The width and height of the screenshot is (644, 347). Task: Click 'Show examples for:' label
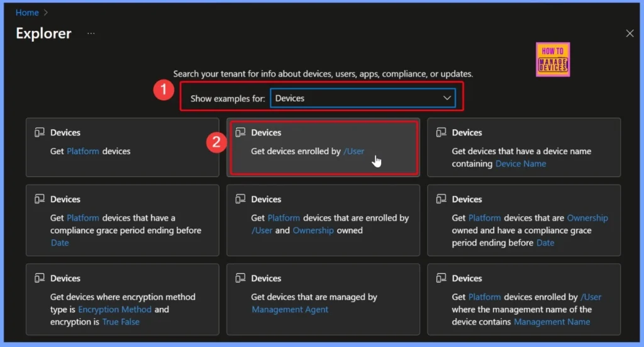click(x=228, y=99)
